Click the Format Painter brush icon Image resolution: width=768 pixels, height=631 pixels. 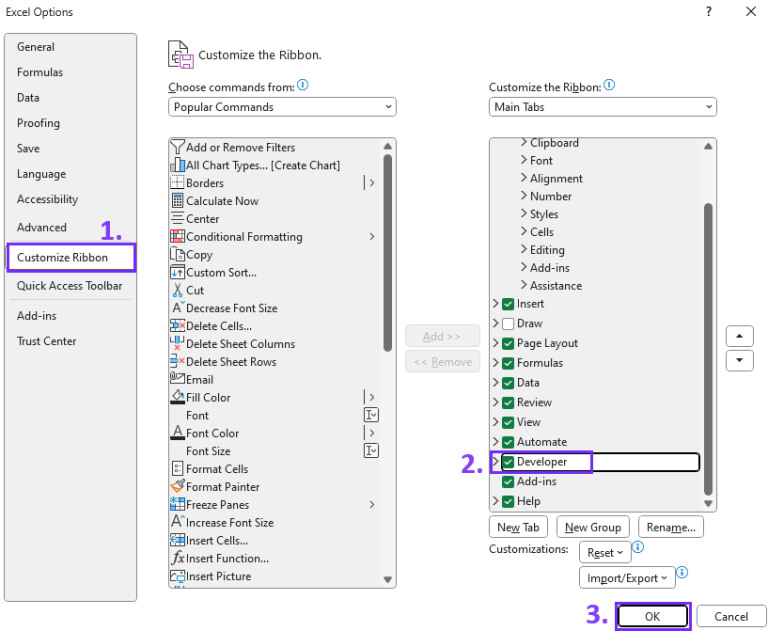pos(178,487)
